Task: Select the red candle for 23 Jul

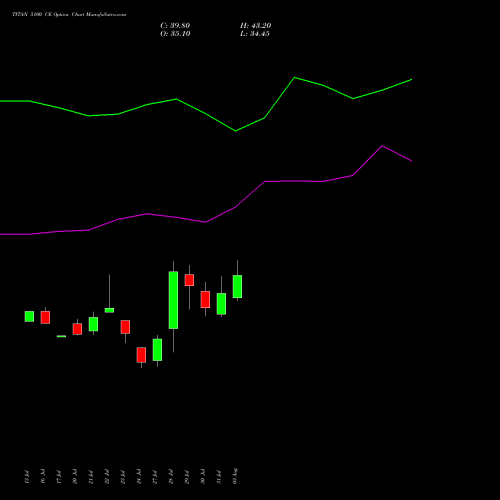Action: (125, 327)
